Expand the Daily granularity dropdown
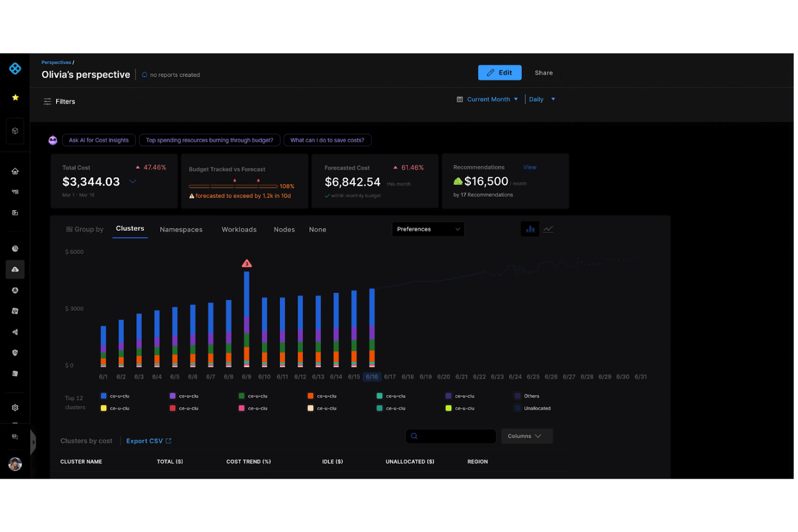 pyautogui.click(x=541, y=99)
